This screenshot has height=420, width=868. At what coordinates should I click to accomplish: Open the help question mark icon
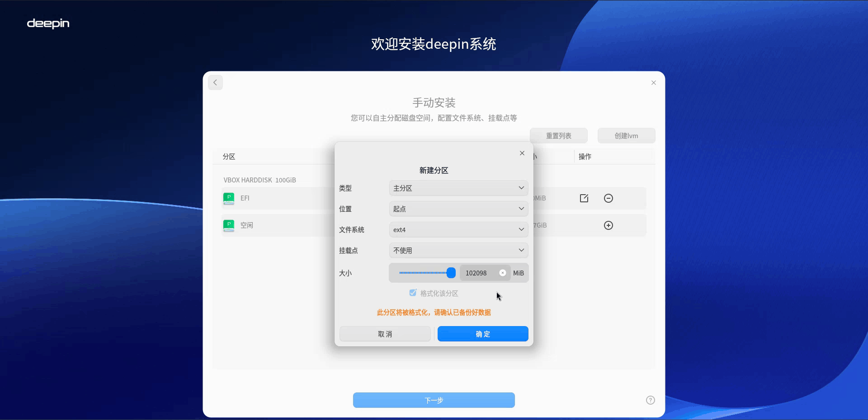point(651,400)
